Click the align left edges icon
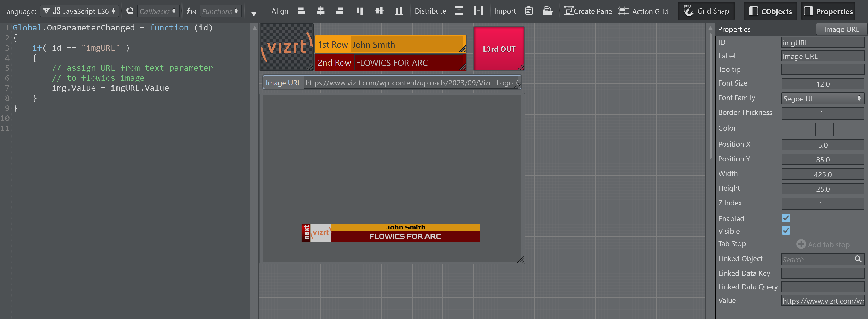The image size is (868, 319). click(x=301, y=11)
